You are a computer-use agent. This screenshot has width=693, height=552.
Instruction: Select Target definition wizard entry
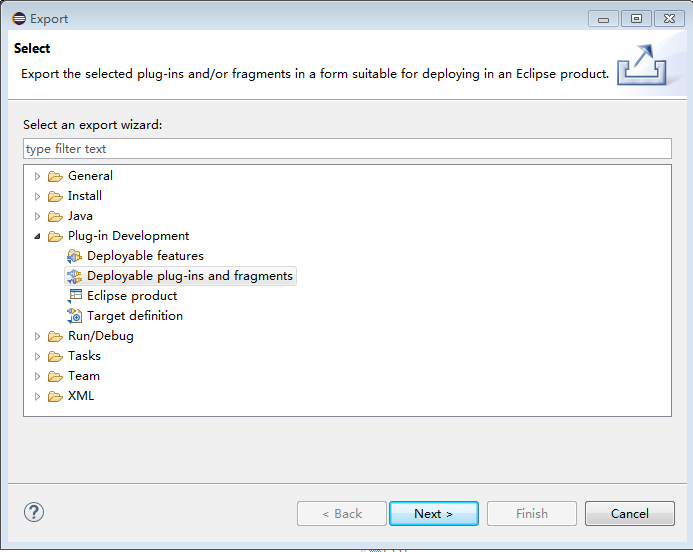pyautogui.click(x=135, y=316)
